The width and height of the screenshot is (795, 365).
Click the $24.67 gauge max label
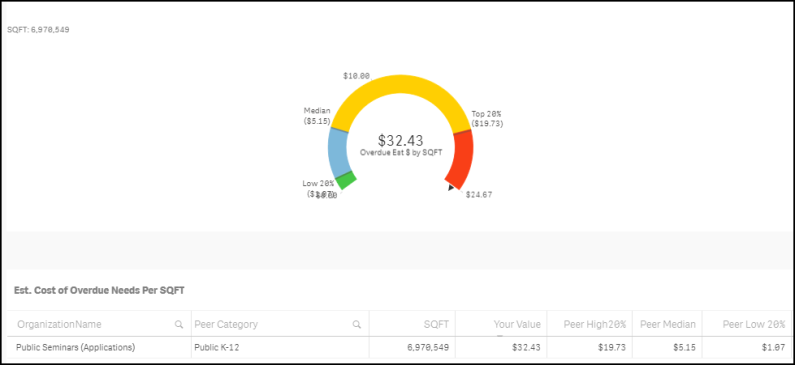tap(479, 195)
